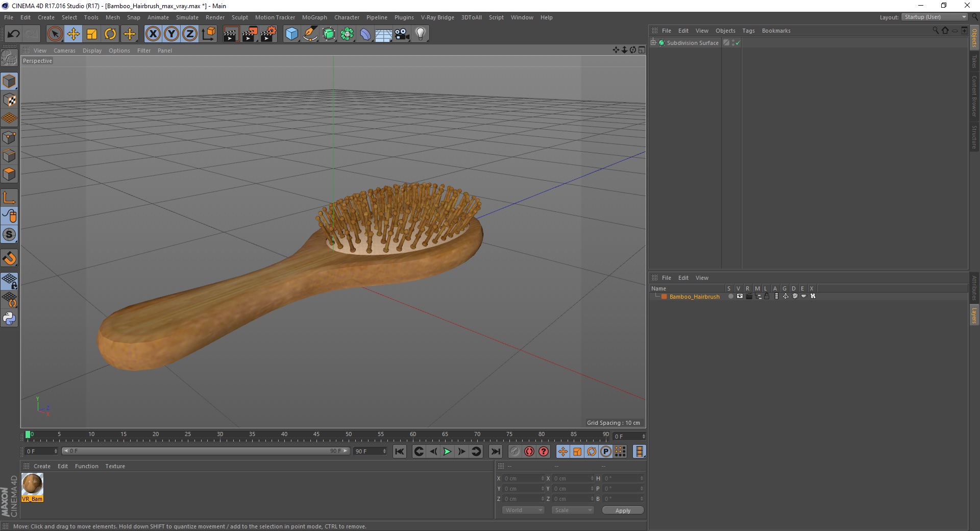Screen dimensions: 980x531
Task: Click the Bamboo_Hairbrush layer color swatch
Action: tap(664, 296)
